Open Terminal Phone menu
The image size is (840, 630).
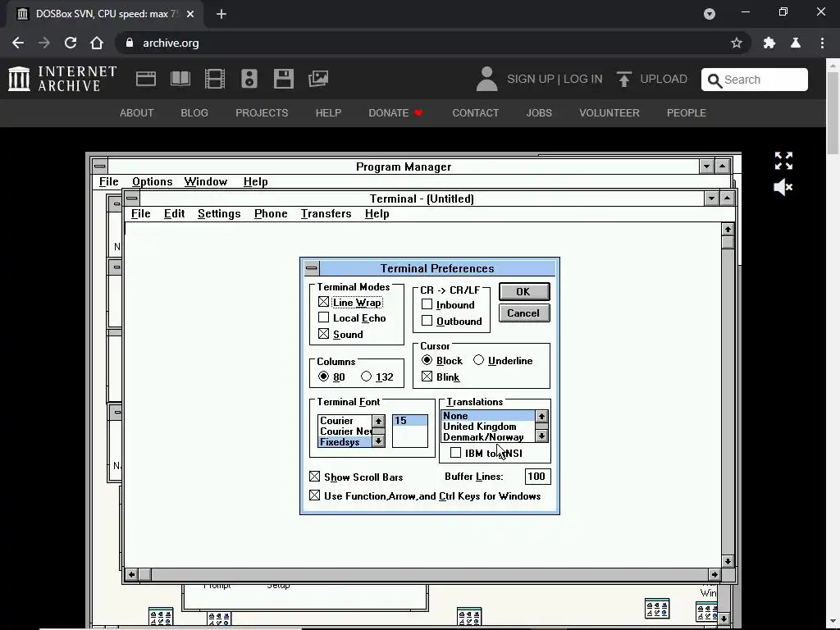click(271, 214)
